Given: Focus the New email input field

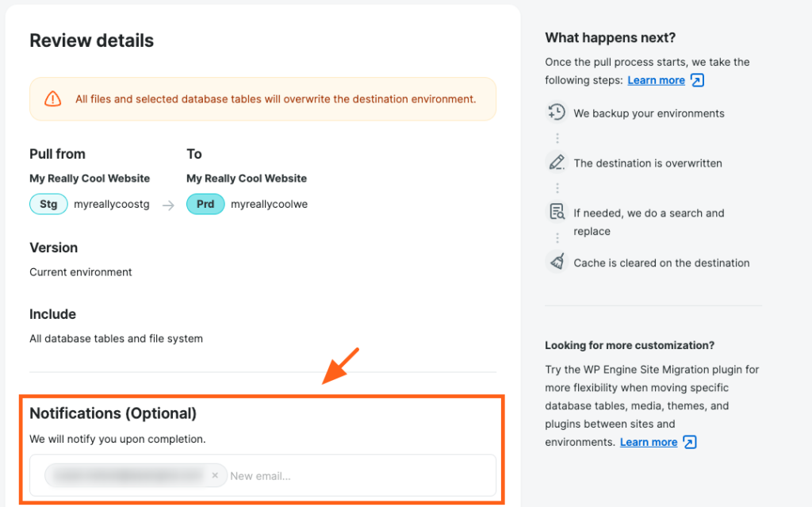Looking at the screenshot, I should tap(357, 476).
